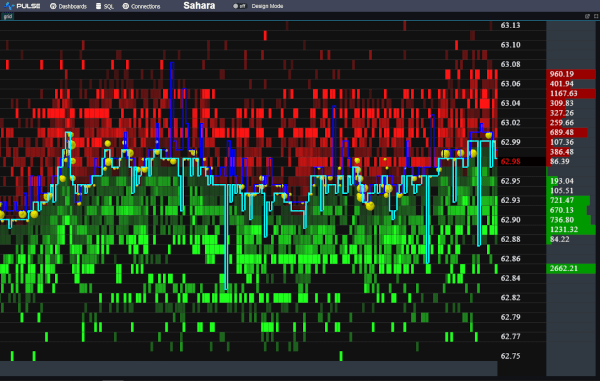Click the 62.77 price label

click(510, 337)
